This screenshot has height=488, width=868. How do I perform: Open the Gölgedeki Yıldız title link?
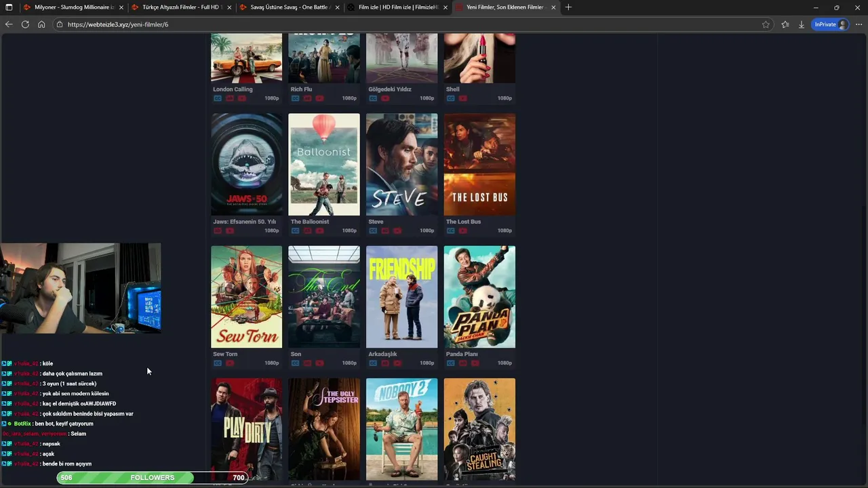click(x=390, y=89)
